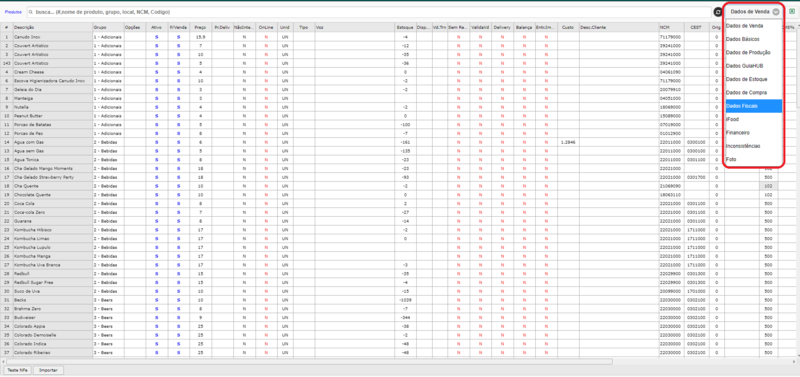Select the Brahma Zero description
Image resolution: width=800 pixels, height=377 pixels.
pyautogui.click(x=53, y=309)
